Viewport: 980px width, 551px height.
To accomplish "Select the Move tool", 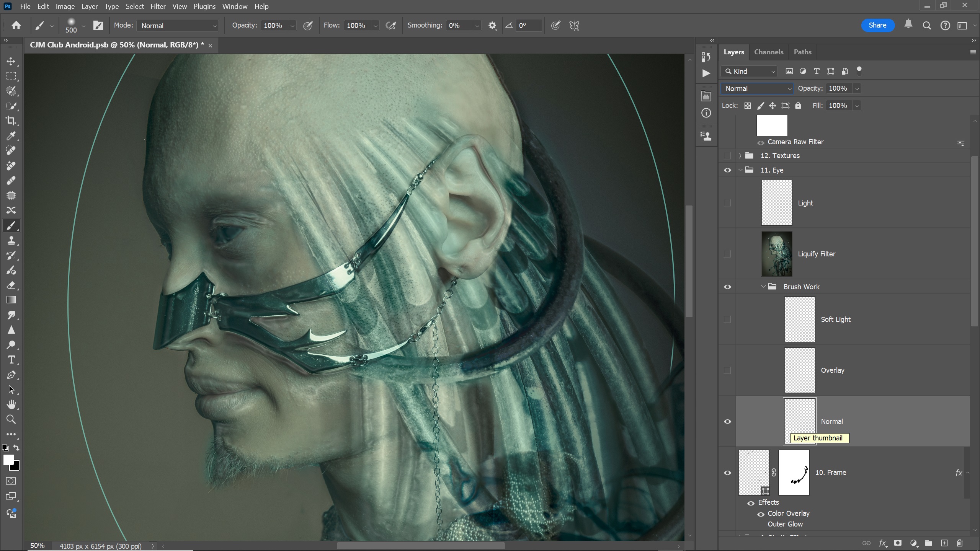I will pyautogui.click(x=11, y=61).
